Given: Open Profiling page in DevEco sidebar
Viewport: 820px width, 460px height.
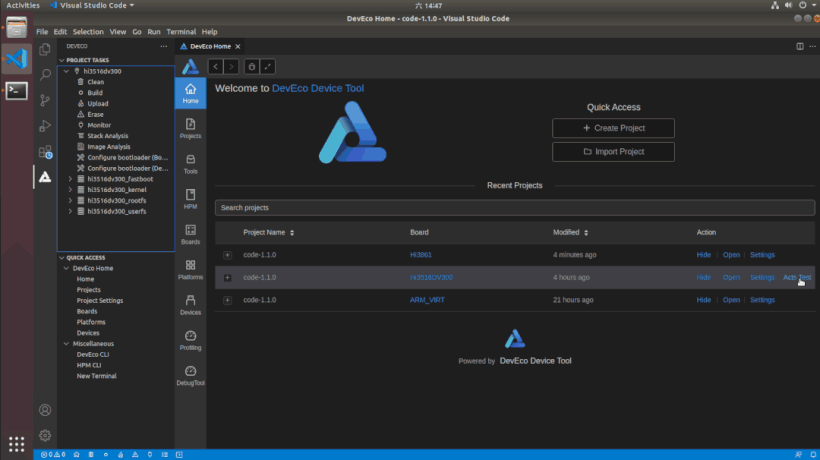Looking at the screenshot, I should pyautogui.click(x=190, y=340).
